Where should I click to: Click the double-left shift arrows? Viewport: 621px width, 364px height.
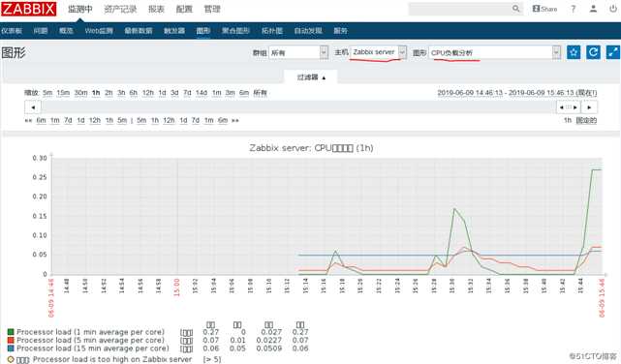tap(28, 120)
